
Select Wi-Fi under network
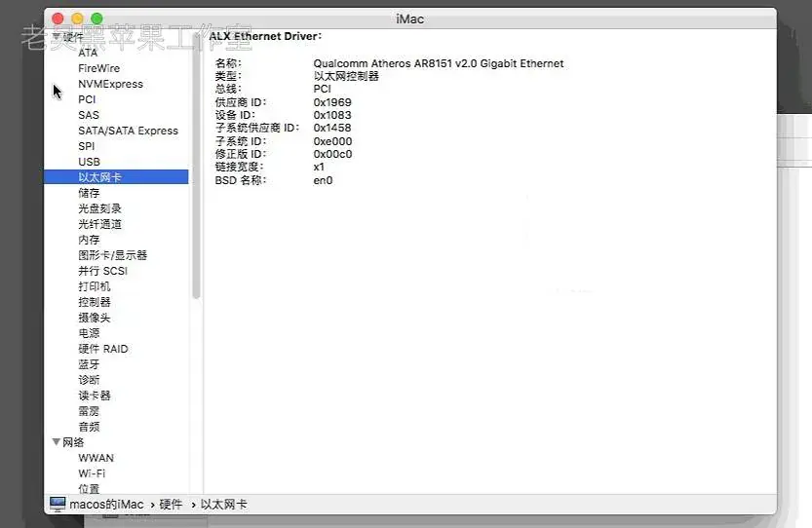[92, 473]
